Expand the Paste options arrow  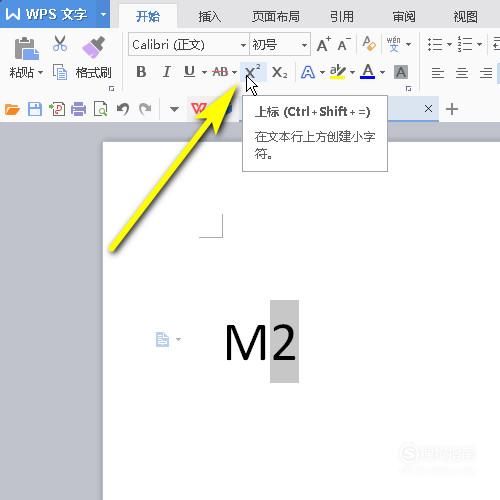pyautogui.click(x=41, y=72)
